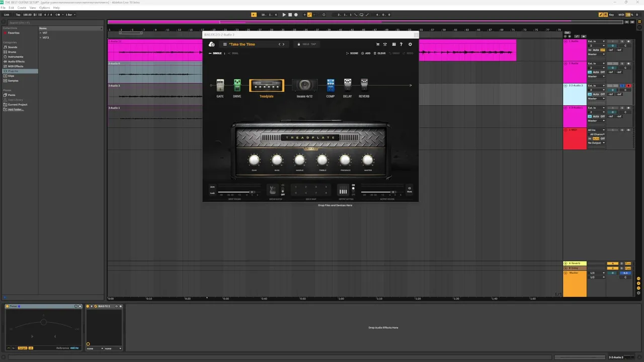
Task: Fold track 5 MIDI with its arrow
Action: pyautogui.click(x=566, y=130)
